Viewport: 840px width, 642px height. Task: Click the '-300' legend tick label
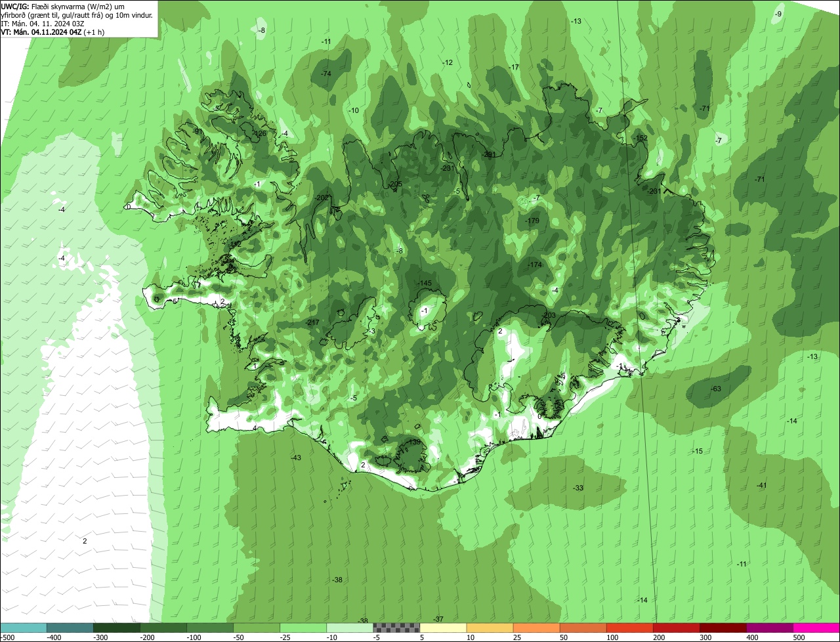pos(100,637)
